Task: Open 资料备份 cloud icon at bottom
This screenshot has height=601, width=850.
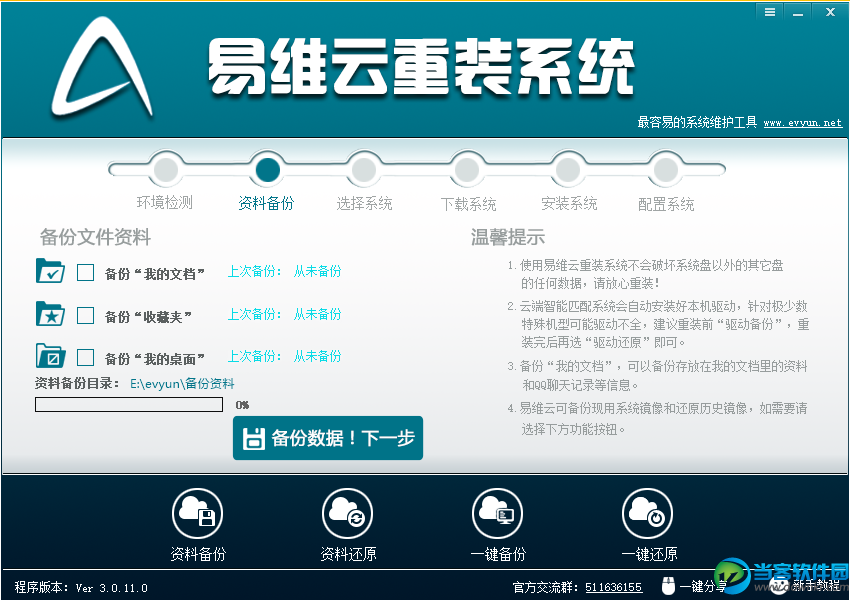Action: coord(197,513)
